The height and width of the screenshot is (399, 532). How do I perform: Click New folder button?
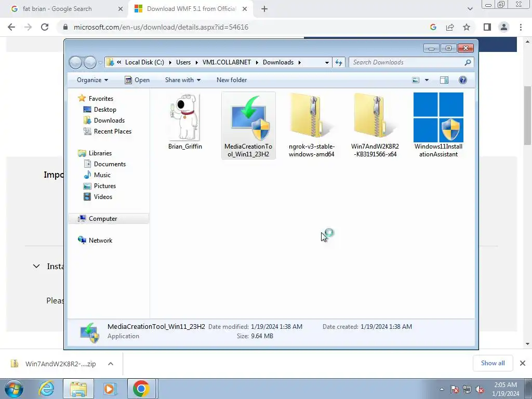232,80
